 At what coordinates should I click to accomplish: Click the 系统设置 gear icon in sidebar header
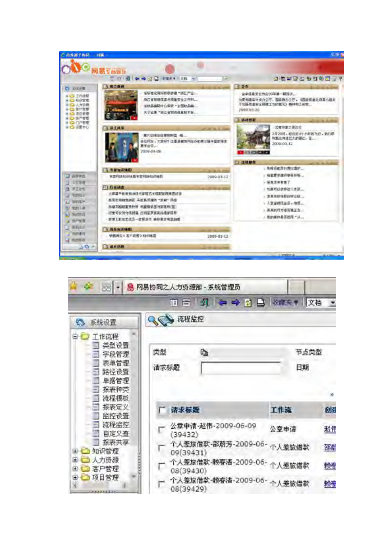80,322
